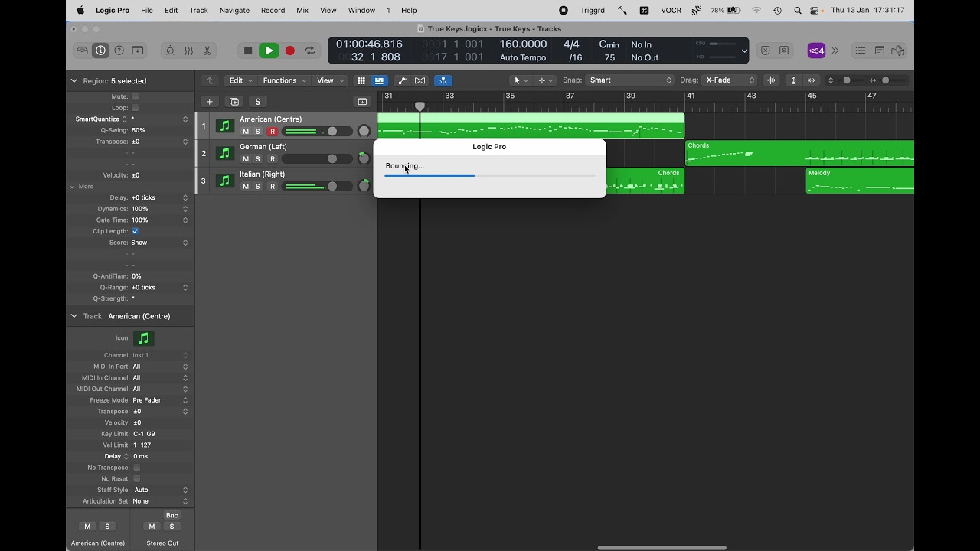The image size is (980, 551).
Task: Collapse the Region inspector section
Action: 74,80
